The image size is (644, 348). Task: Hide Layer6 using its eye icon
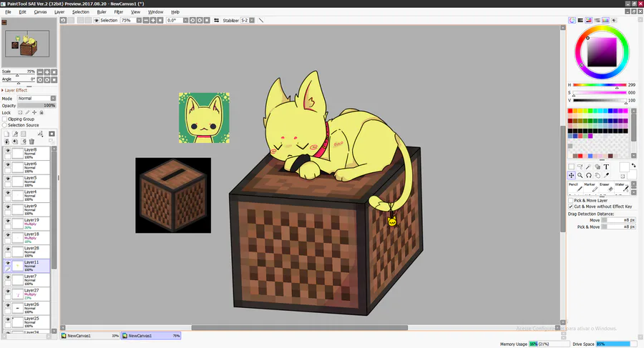8,164
